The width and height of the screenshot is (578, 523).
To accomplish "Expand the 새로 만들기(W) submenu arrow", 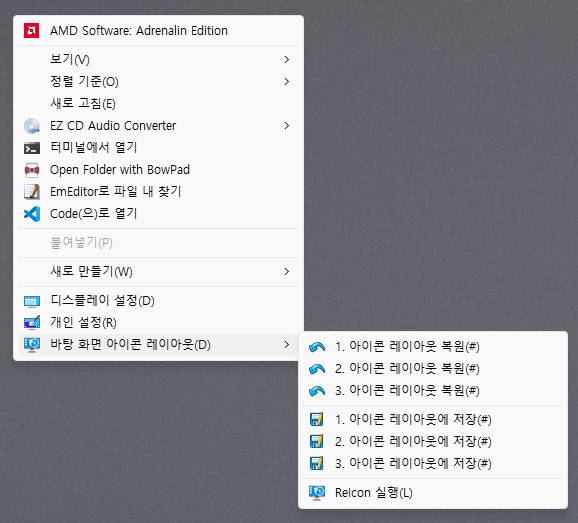I will [287, 272].
